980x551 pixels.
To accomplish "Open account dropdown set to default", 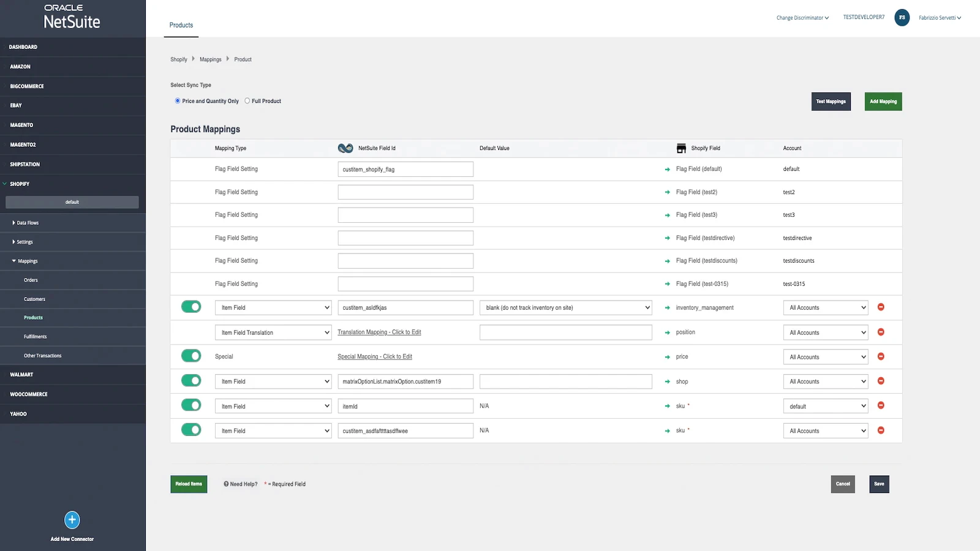I will coord(826,406).
